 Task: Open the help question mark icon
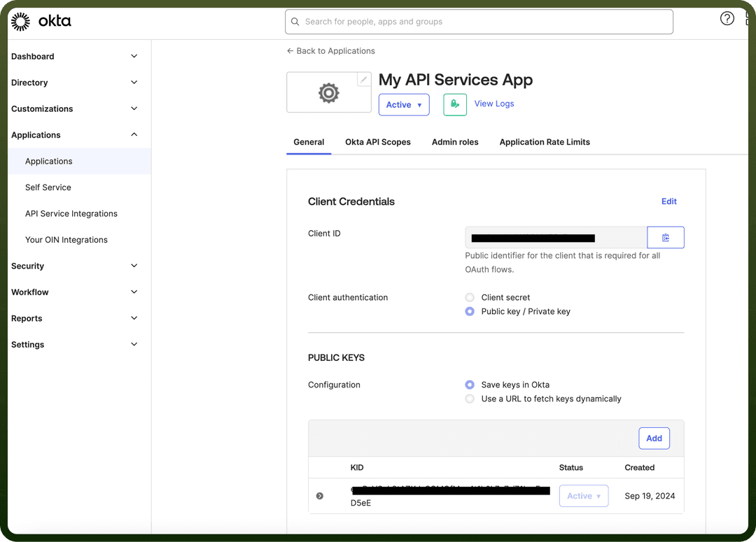727,19
